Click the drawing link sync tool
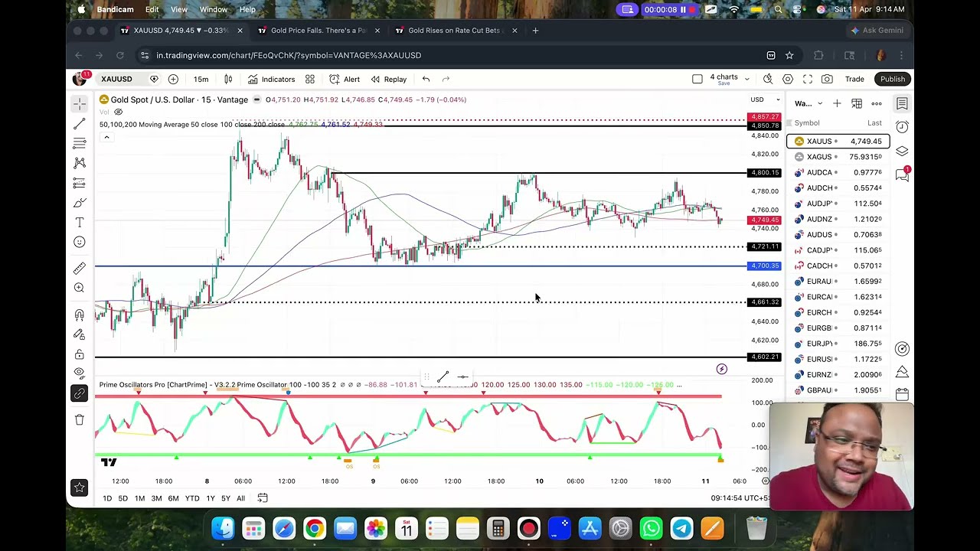 pos(80,393)
